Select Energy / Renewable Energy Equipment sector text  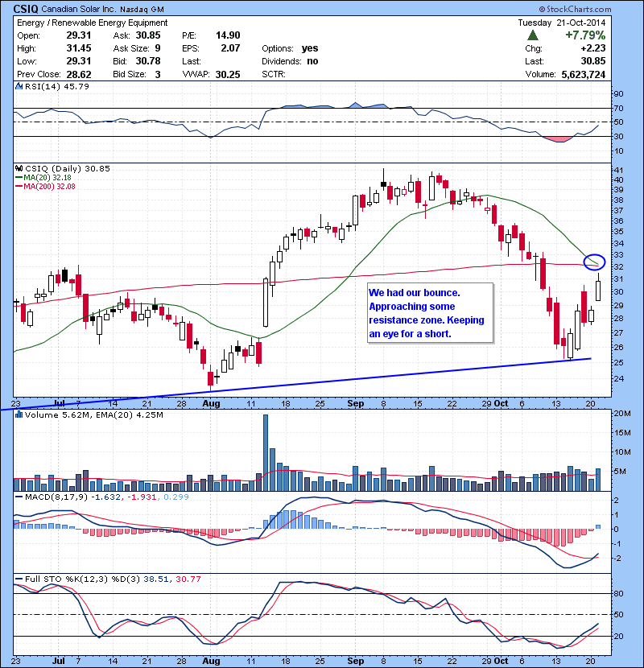92,23
